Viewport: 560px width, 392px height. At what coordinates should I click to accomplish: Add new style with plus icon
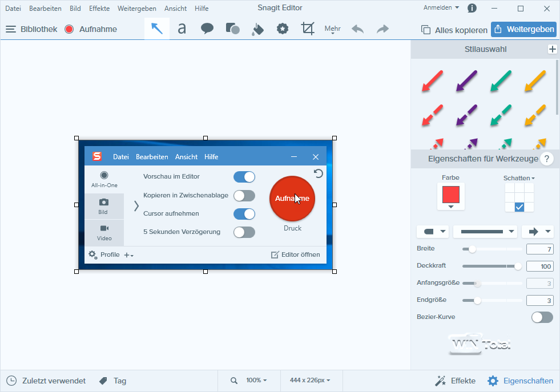(552, 49)
